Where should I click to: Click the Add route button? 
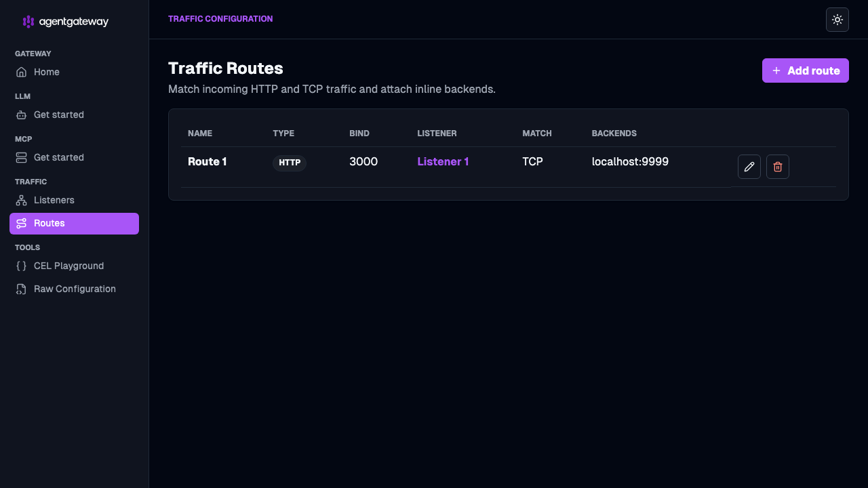(806, 70)
